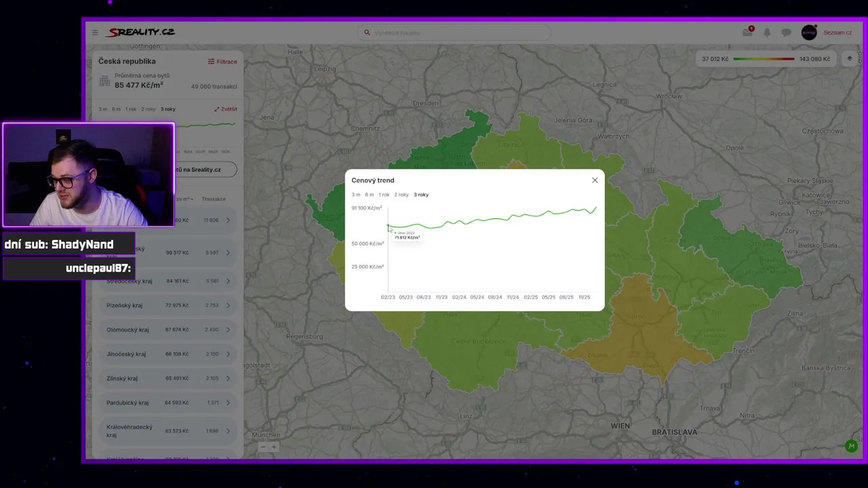Select '6 m' in Cenový trend dialog
The height and width of the screenshot is (488, 868).
tap(369, 195)
